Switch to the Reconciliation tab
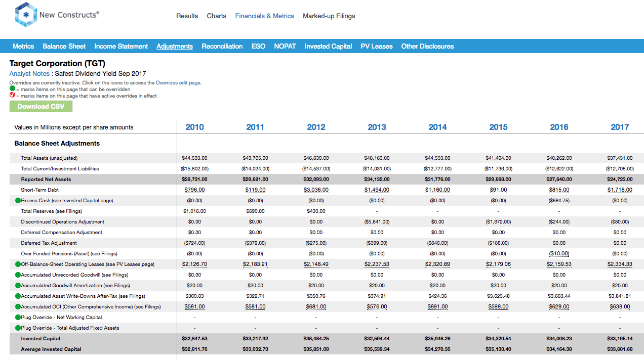The image size is (644, 361). (222, 46)
